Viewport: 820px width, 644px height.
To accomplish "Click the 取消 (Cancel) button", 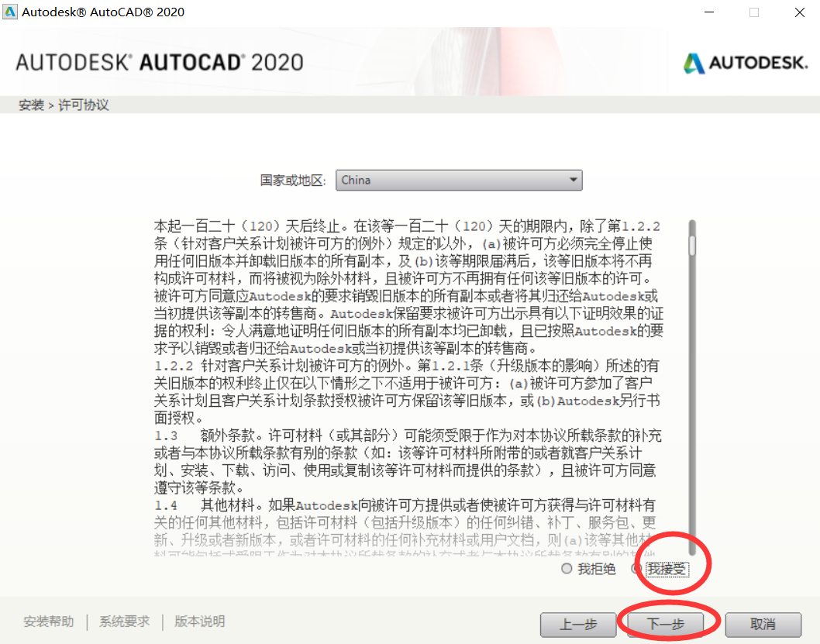I will 763,624.
